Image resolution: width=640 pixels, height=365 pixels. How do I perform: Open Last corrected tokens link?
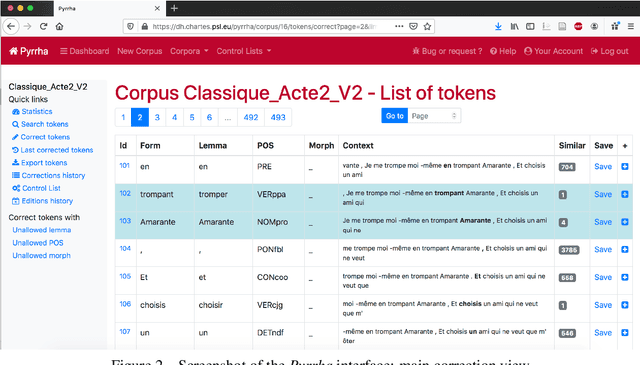[x=53, y=150]
